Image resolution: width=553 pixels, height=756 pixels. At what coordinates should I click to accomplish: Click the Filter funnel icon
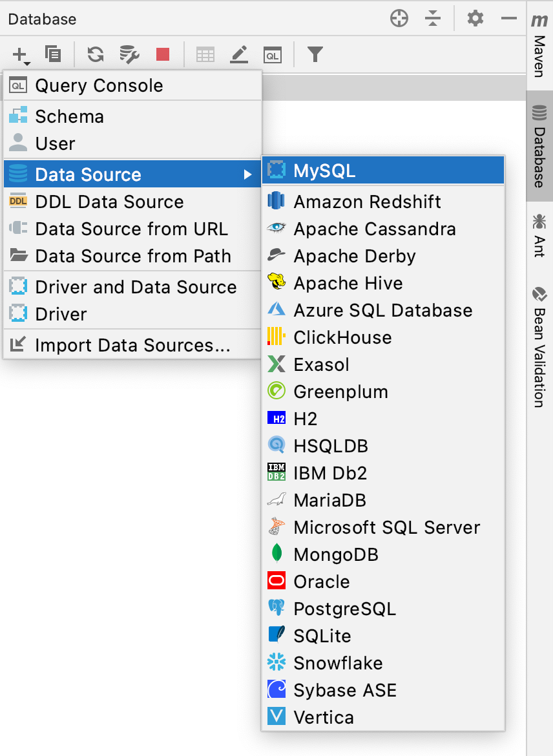pos(315,55)
